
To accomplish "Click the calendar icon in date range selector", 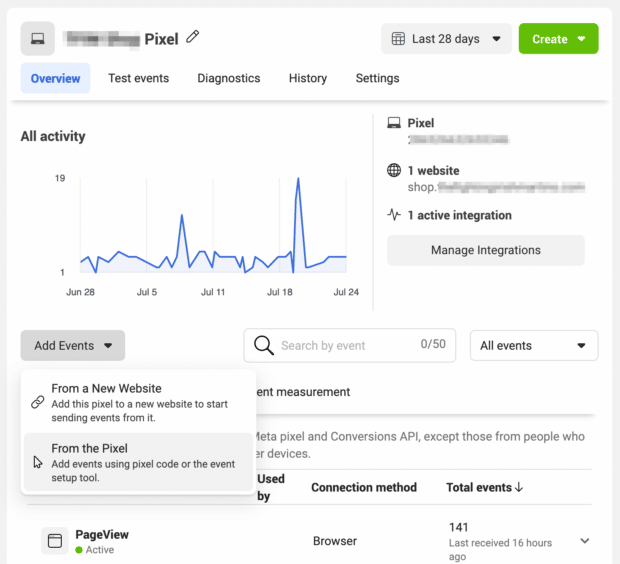I will click(x=398, y=39).
